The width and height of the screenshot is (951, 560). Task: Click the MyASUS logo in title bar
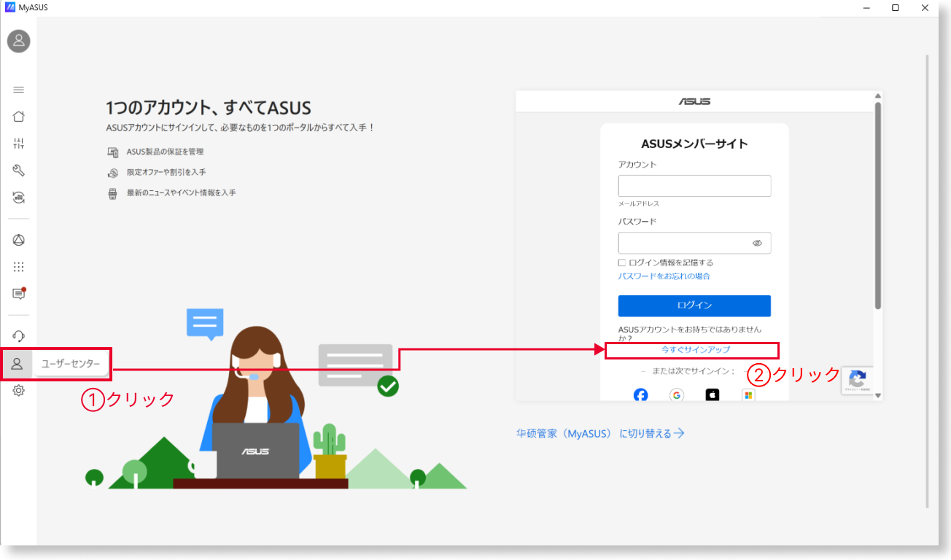pyautogui.click(x=10, y=8)
